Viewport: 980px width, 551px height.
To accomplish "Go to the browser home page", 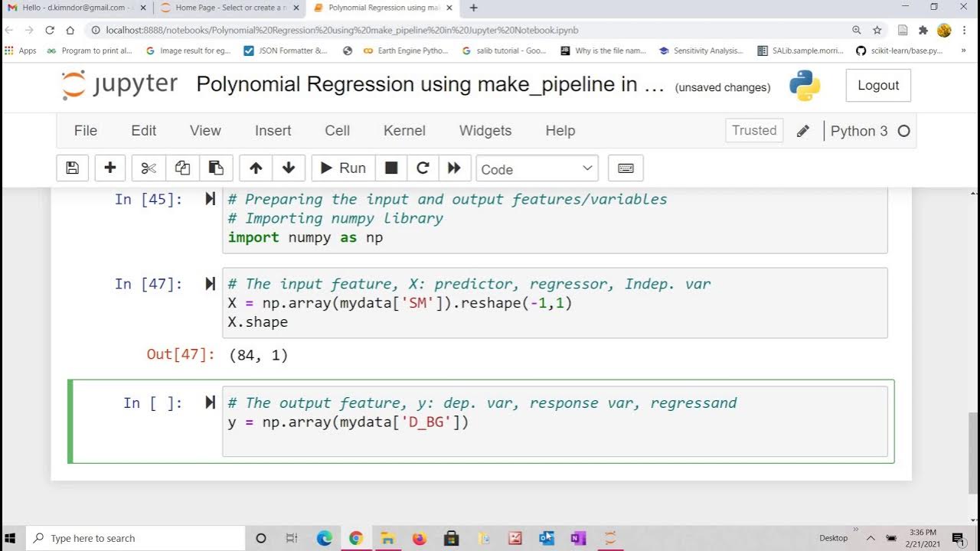I will (x=70, y=30).
